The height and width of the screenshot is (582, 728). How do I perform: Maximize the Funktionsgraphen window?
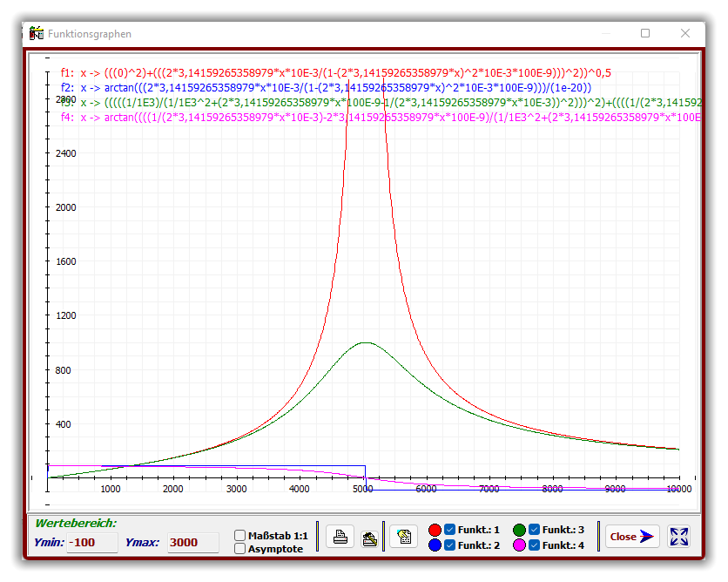(645, 33)
